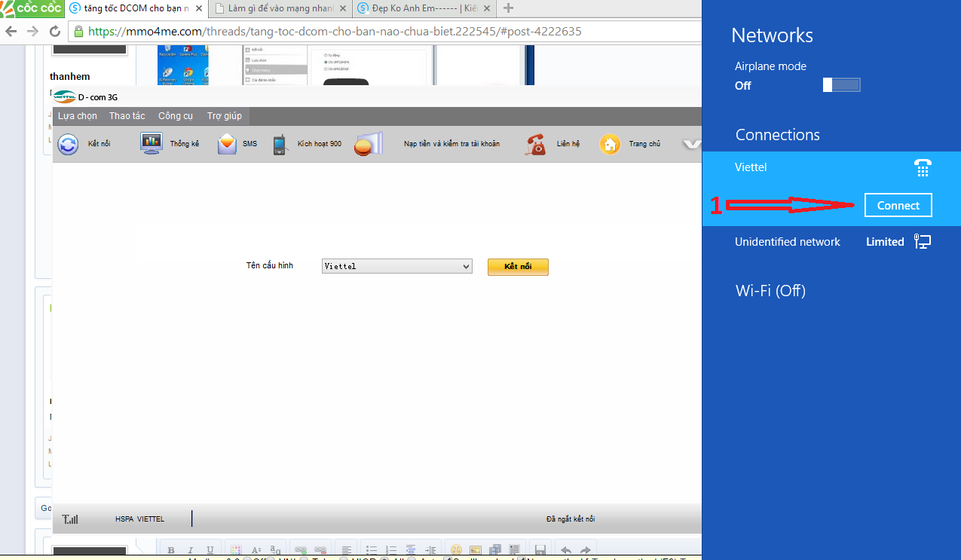
Task: Open font family option in editor
Action: click(x=275, y=550)
